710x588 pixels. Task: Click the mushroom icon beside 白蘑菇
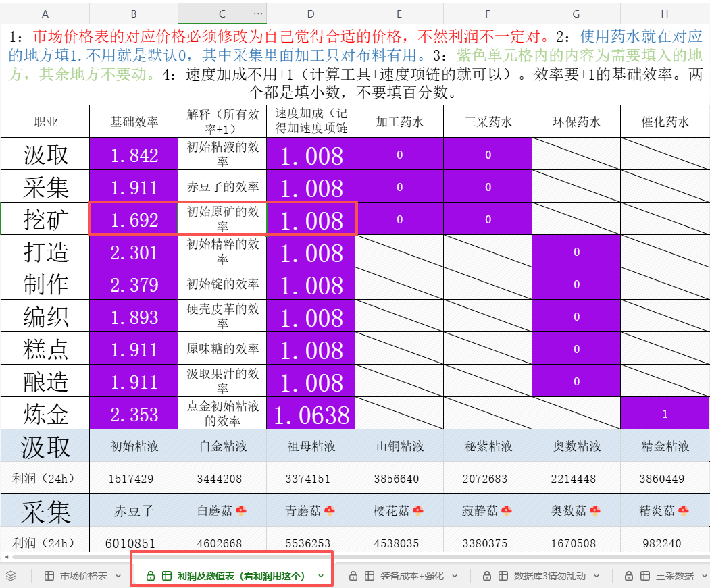(241, 511)
